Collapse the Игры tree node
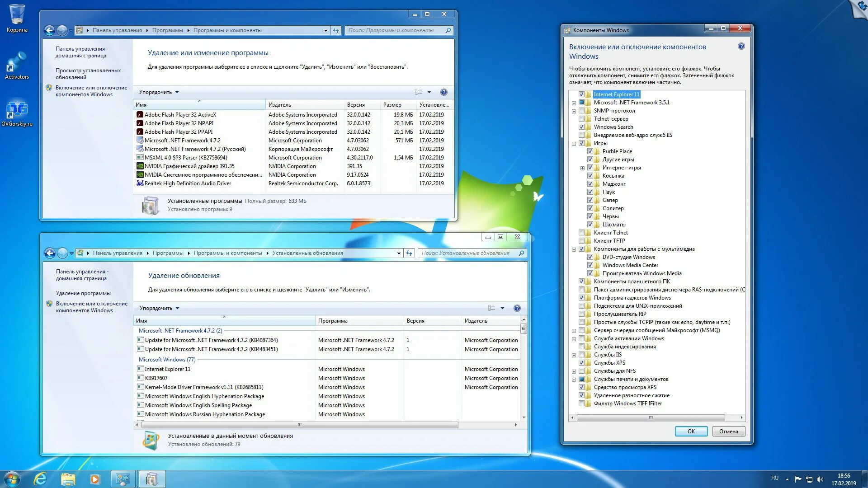 (574, 144)
